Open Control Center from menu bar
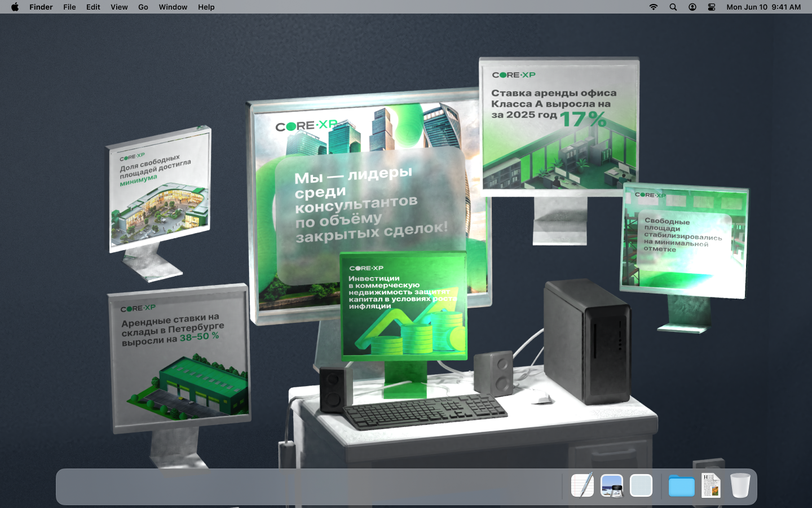This screenshot has height=508, width=812. (712, 7)
